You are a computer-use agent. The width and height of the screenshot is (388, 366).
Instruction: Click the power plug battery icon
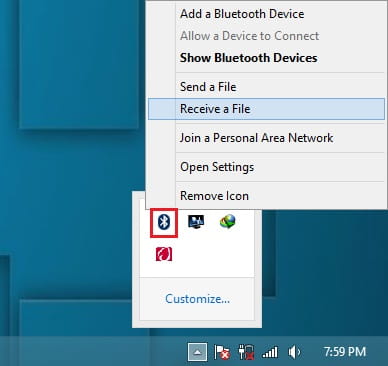click(x=246, y=352)
